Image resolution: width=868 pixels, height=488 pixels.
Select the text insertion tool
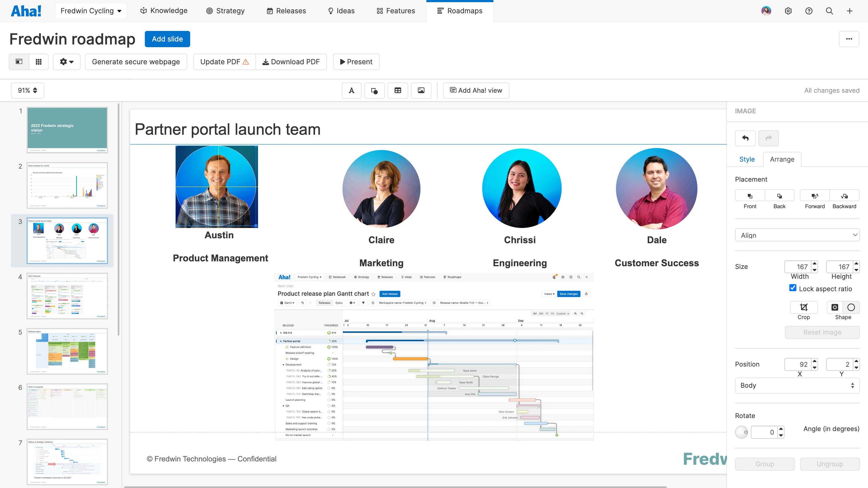pos(352,90)
